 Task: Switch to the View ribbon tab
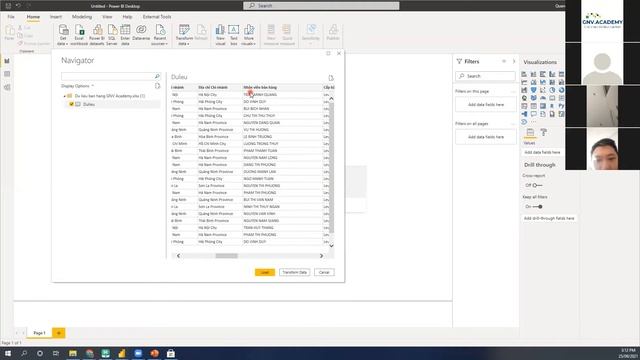(107, 17)
